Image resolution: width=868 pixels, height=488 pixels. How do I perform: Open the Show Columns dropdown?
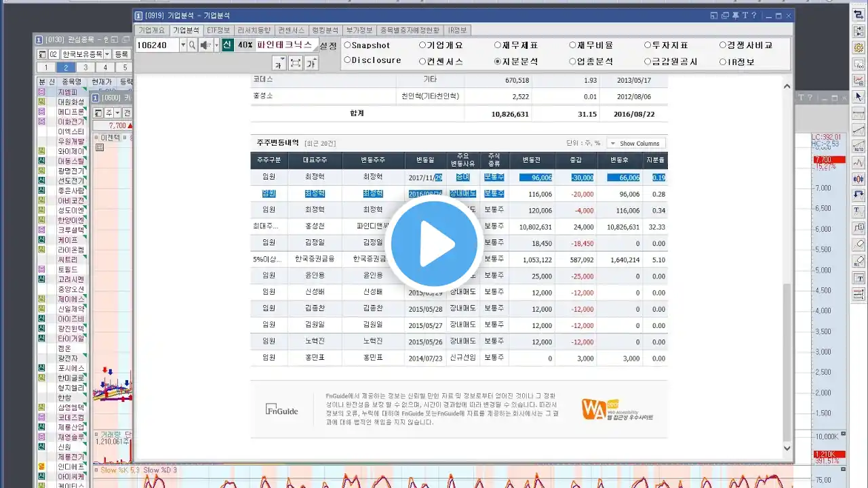pos(636,144)
